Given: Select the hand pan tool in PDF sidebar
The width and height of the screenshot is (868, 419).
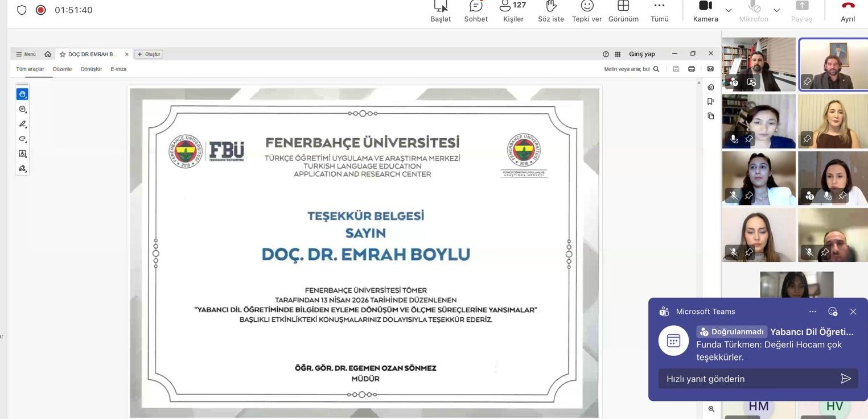Looking at the screenshot, I should click(x=22, y=94).
